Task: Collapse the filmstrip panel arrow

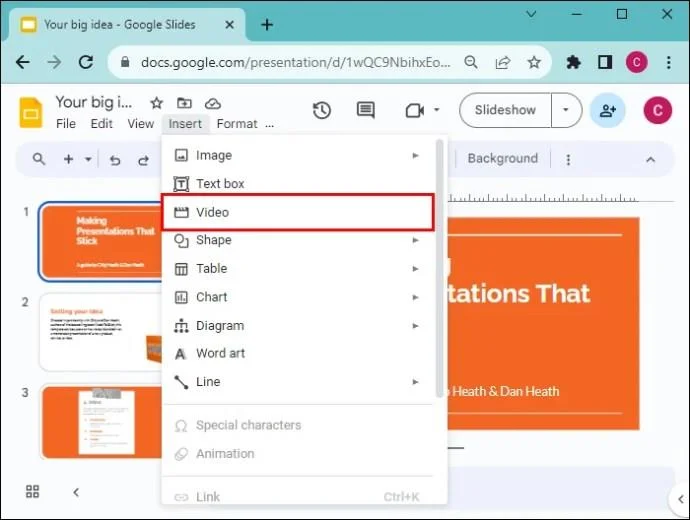Action: [x=76, y=492]
